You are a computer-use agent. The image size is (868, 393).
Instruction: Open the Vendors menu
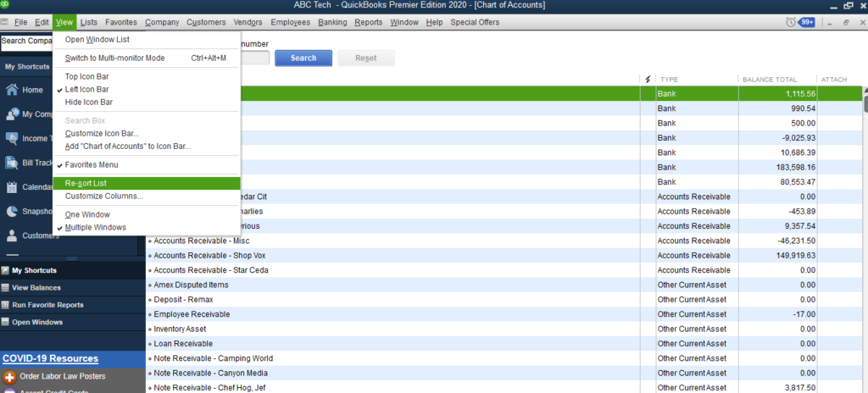point(248,22)
